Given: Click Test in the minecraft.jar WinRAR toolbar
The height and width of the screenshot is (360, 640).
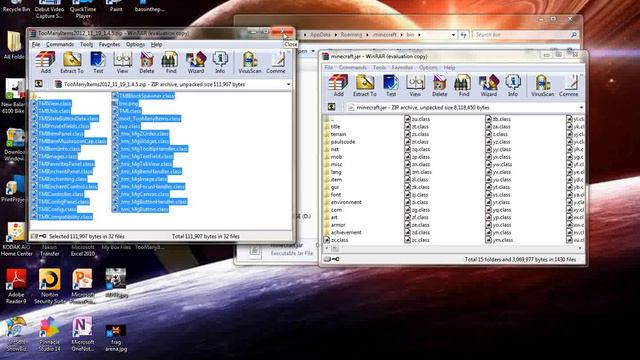Looking at the screenshot, I should [x=391, y=86].
